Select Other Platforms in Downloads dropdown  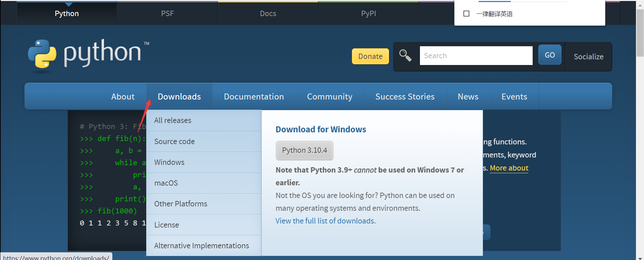pyautogui.click(x=204, y=204)
